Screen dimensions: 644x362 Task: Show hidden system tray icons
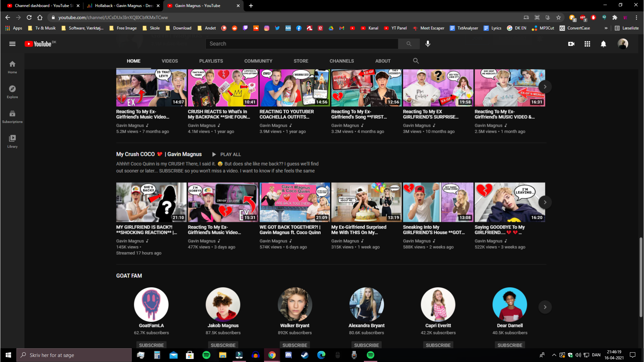click(x=554, y=355)
